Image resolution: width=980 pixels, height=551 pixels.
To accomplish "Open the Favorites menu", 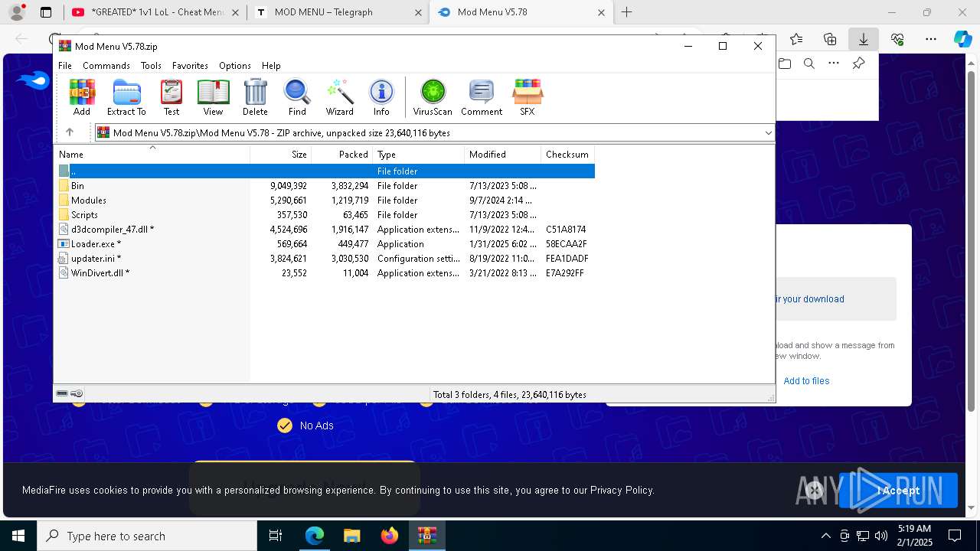I will pyautogui.click(x=190, y=66).
